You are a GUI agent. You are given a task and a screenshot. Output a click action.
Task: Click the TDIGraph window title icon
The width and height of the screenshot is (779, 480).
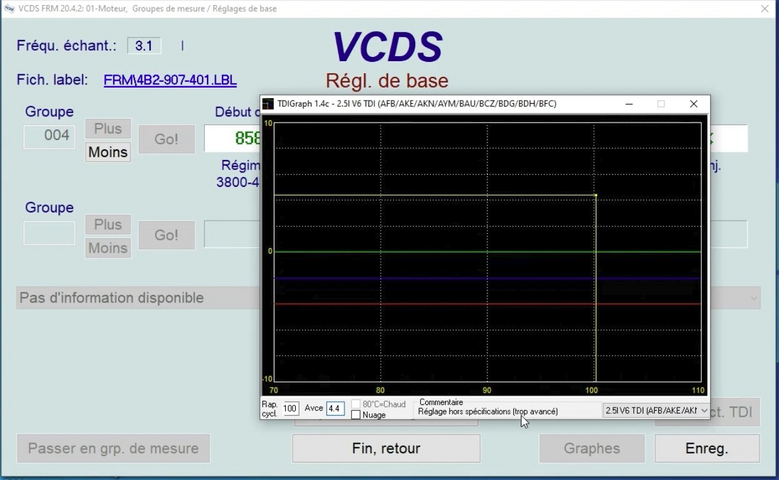(x=268, y=104)
